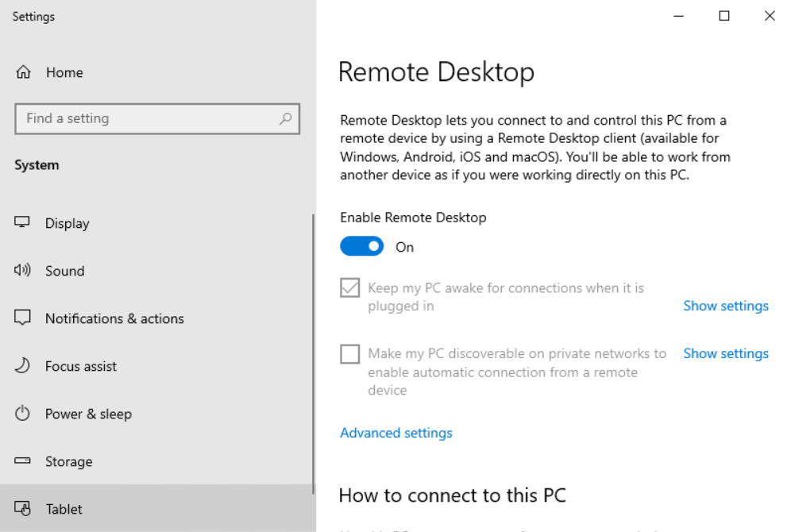Close the Settings window

(770, 16)
